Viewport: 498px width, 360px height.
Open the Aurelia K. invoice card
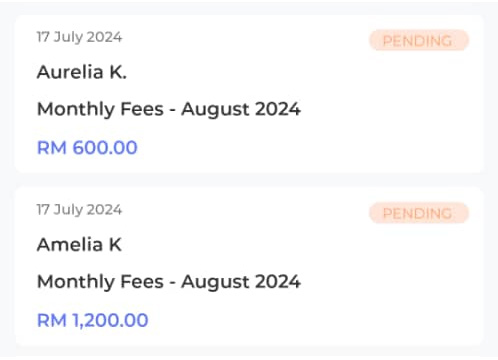point(249,94)
